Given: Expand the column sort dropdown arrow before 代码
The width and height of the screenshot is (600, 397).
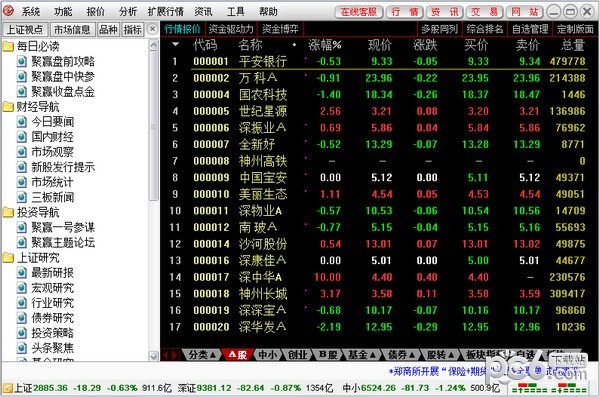Looking at the screenshot, I should (176, 44).
